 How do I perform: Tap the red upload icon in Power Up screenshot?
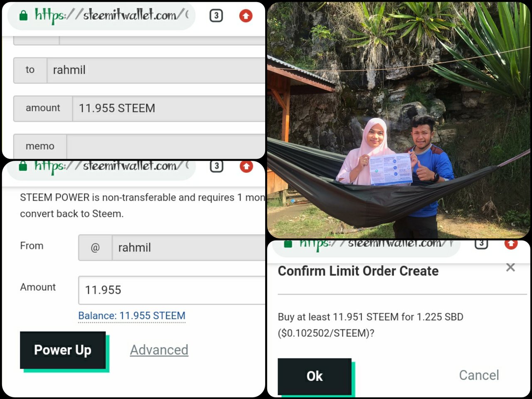[246, 166]
